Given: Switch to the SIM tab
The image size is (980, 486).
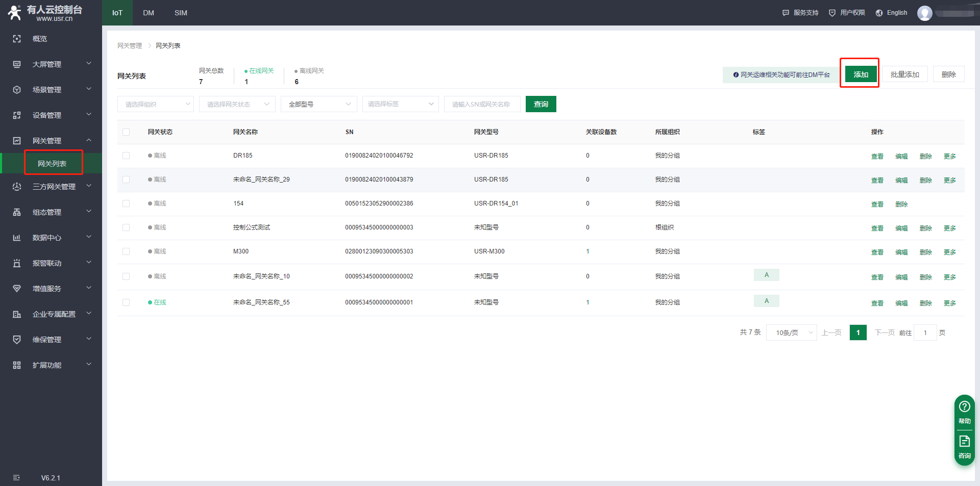Looking at the screenshot, I should 181,13.
